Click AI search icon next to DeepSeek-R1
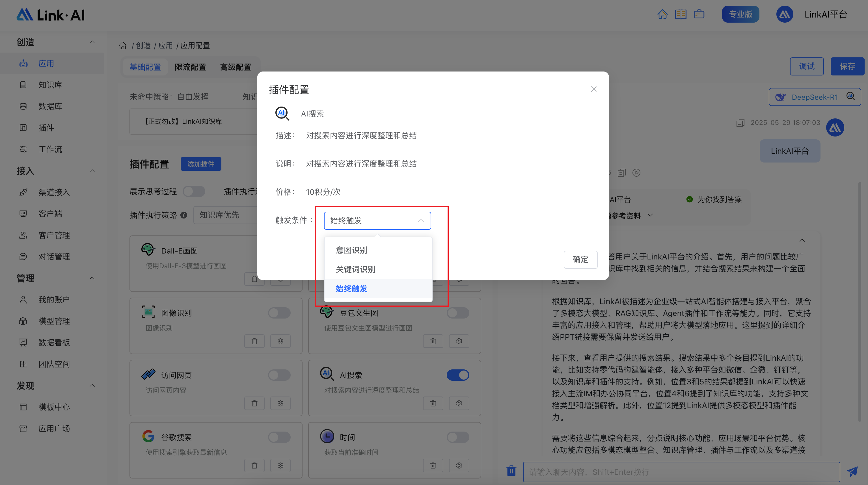Viewport: 868px width, 485px height. click(x=850, y=96)
